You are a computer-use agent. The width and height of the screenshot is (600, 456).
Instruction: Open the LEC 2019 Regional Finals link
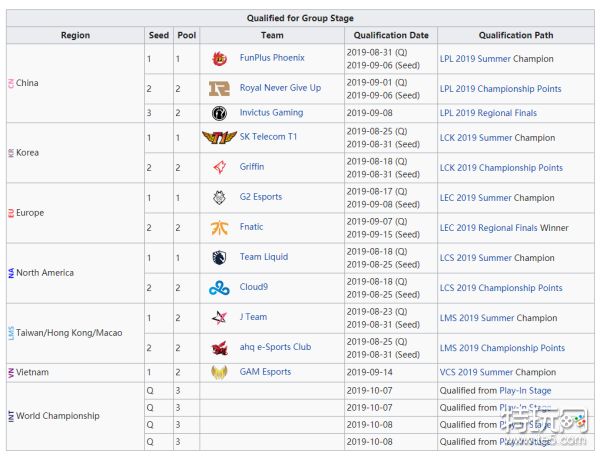pyautogui.click(x=488, y=228)
